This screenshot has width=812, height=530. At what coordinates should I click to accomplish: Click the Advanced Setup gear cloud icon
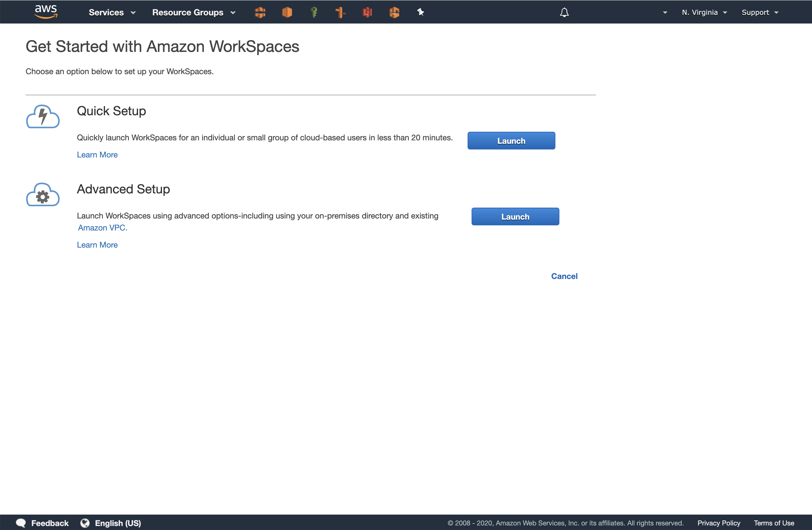pos(43,195)
